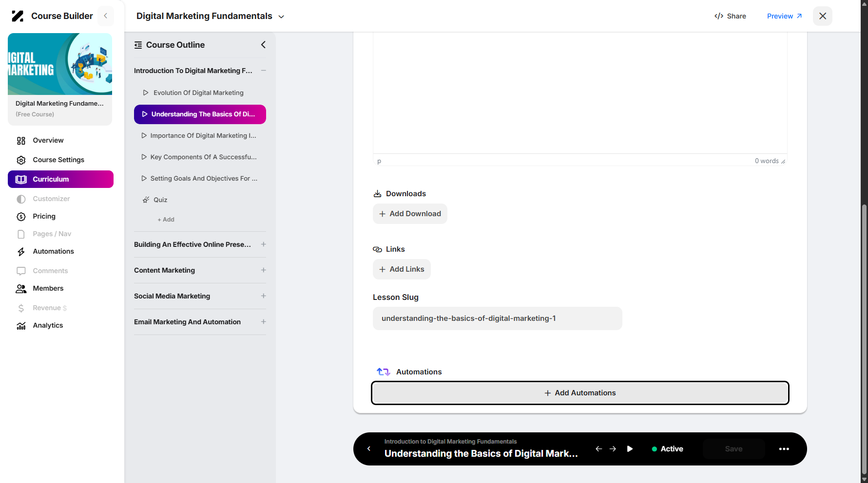868x483 pixels.
Task: Expand the Email Marketing And Automation section
Action: (x=263, y=322)
